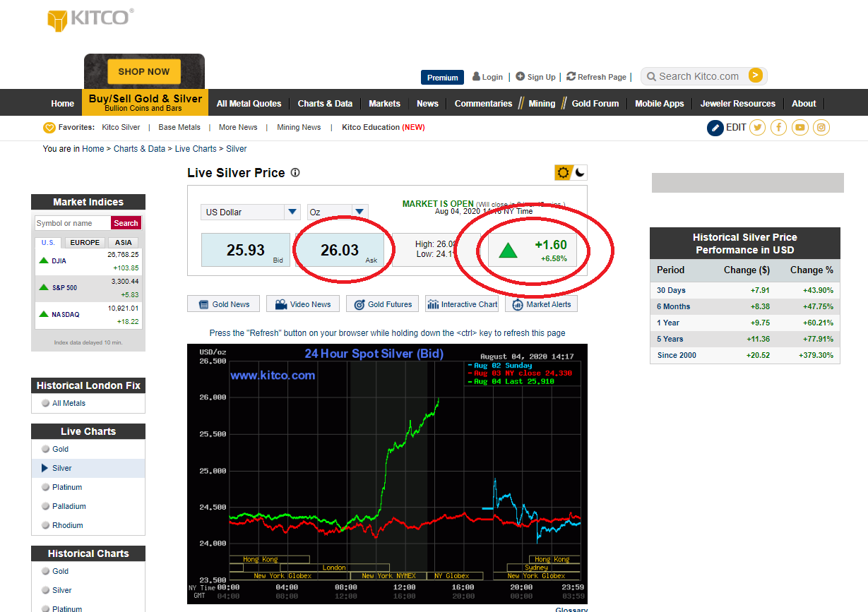Click the Symbol or name field
The width and height of the screenshot is (868, 612).
point(73,223)
